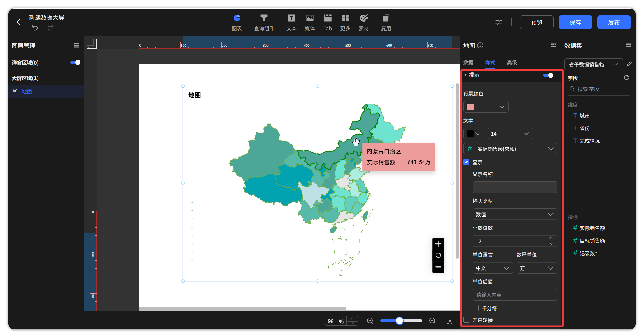Enable the 开启轮播 carousel checkbox

466,320
